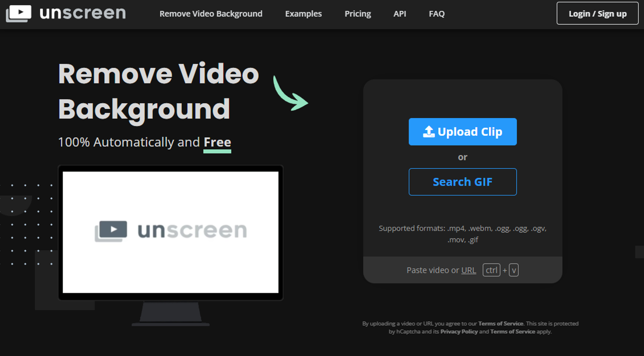
Task: Click the URL link in paste bar
Action: [x=469, y=270]
